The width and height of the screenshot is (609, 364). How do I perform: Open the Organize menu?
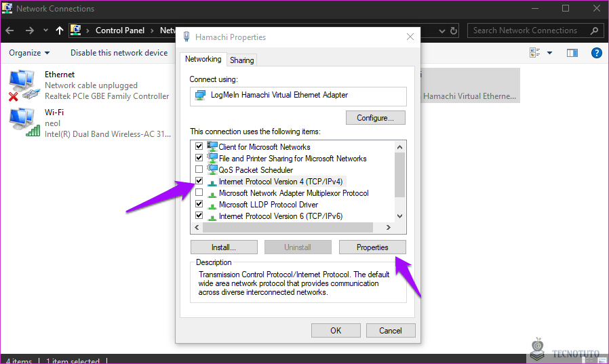tap(29, 53)
